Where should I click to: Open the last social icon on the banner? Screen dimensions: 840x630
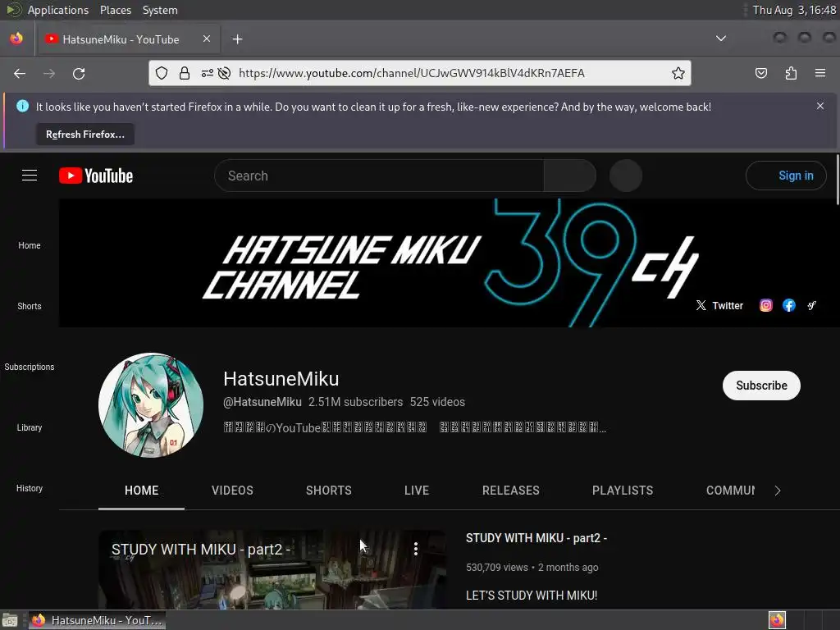[x=812, y=305]
